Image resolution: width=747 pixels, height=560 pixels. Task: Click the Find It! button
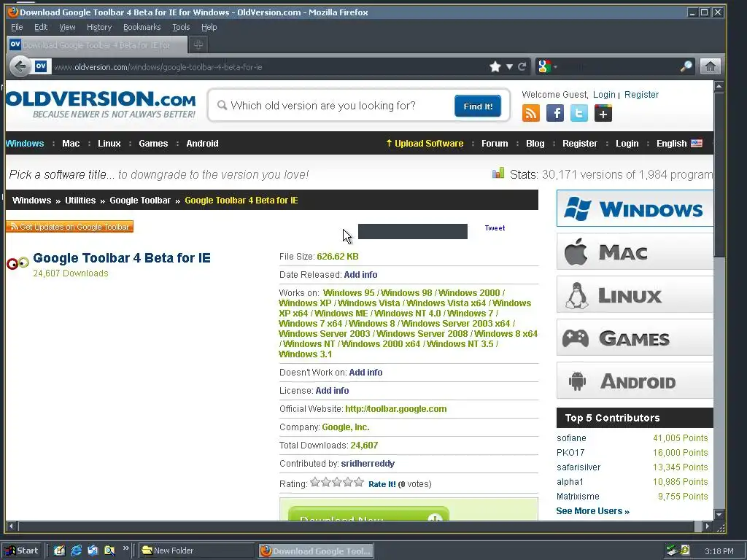tap(477, 106)
